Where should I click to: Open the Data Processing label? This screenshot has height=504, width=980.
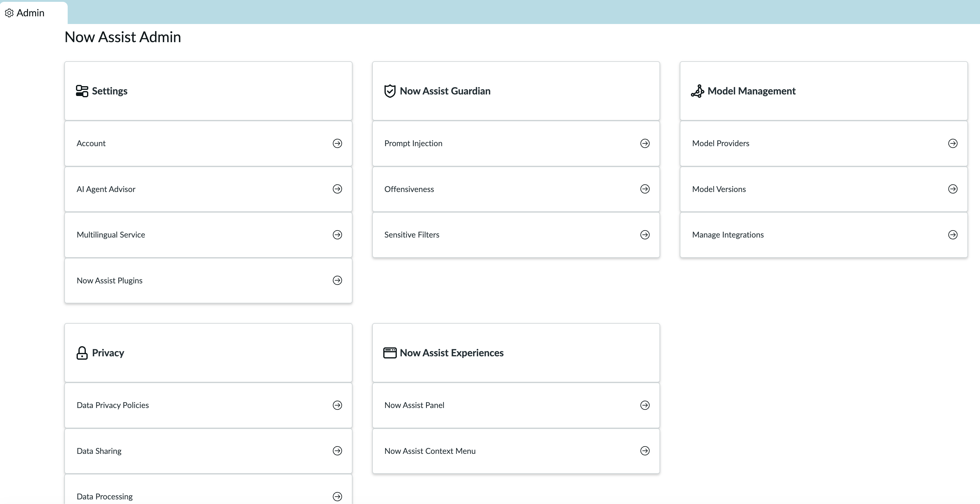coord(105,497)
